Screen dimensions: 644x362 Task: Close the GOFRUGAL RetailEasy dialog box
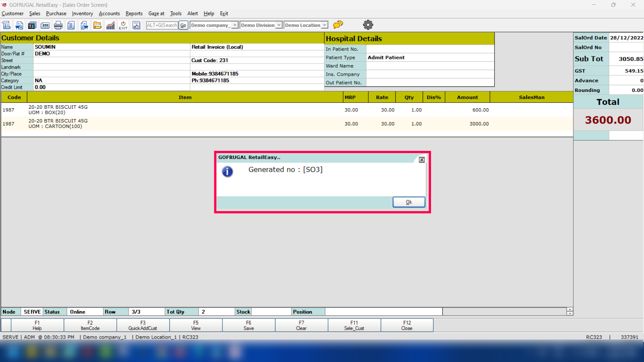click(422, 160)
